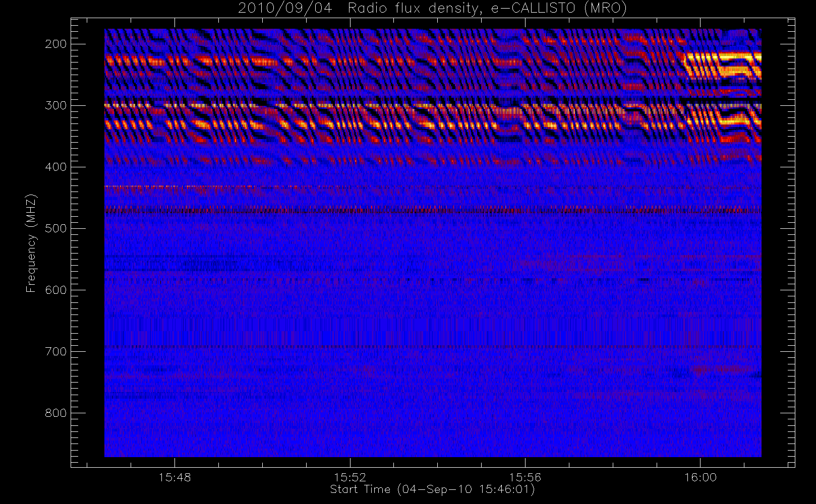
Task: Click the 15:48 time tick label
Action: 174,477
